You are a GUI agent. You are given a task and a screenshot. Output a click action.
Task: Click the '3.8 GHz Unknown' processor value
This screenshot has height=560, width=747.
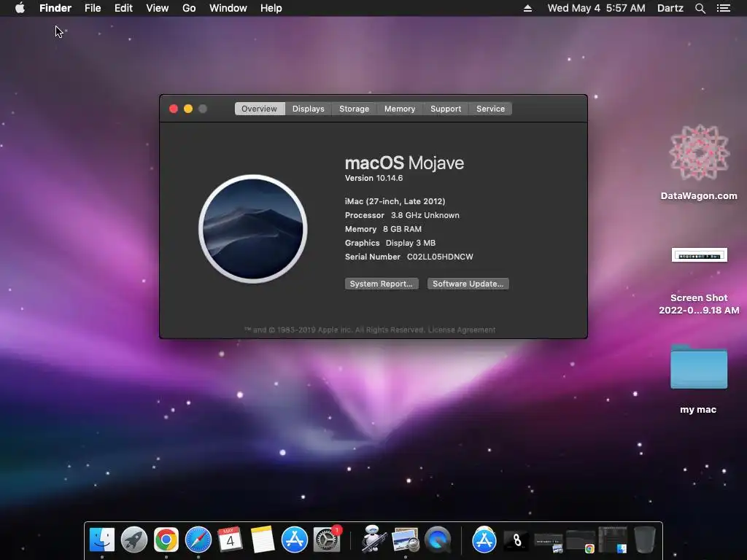[x=425, y=215]
